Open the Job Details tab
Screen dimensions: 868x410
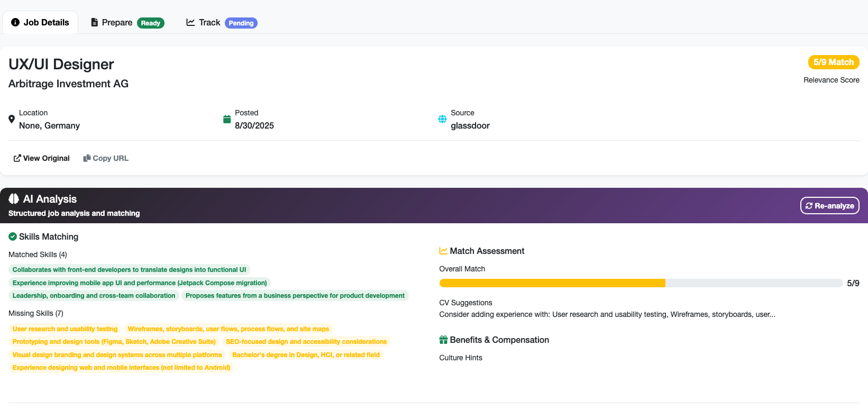click(x=41, y=22)
